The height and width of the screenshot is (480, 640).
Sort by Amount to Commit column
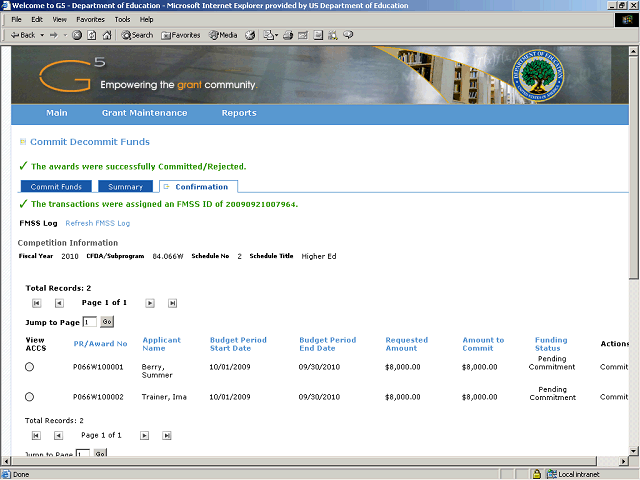[483, 344]
